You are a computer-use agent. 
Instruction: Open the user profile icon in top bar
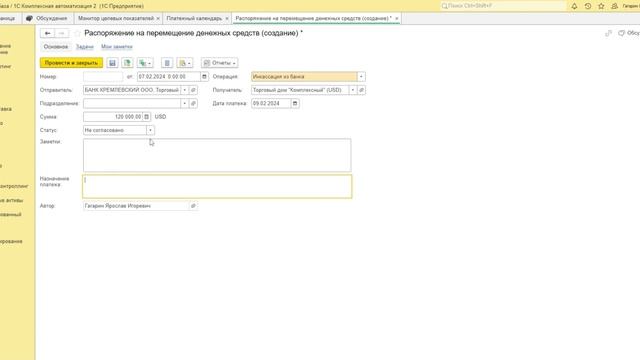point(614,6)
